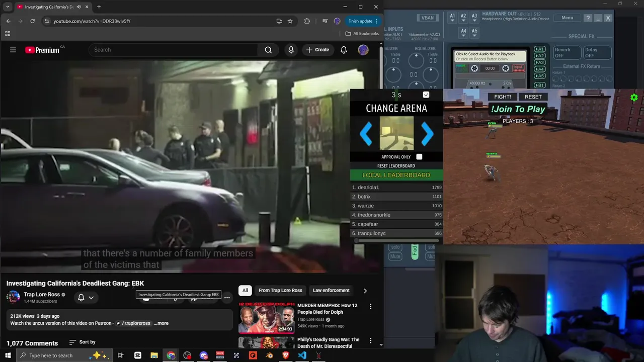Screen dimensions: 644x362
Task: Open options for Philly's Deadly Gang War video
Action: pos(370,340)
